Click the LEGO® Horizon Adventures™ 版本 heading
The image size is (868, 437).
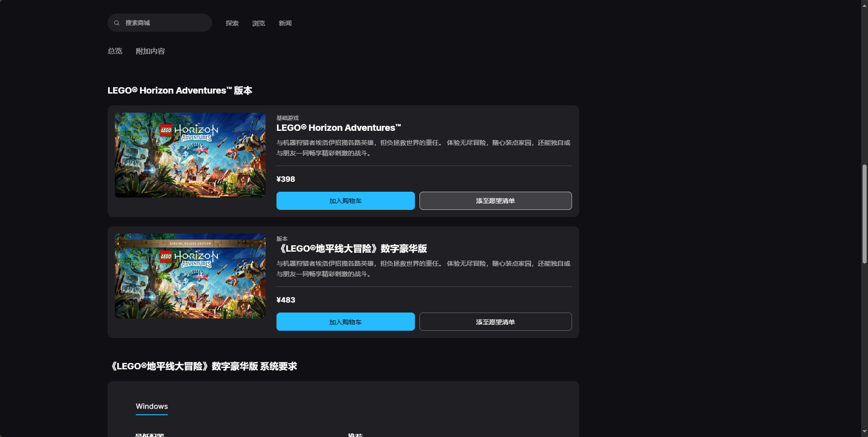180,90
